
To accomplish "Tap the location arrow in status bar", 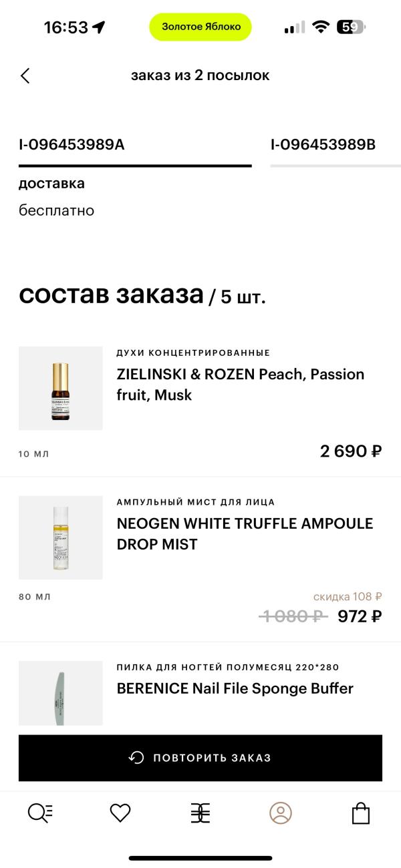I will (x=99, y=27).
